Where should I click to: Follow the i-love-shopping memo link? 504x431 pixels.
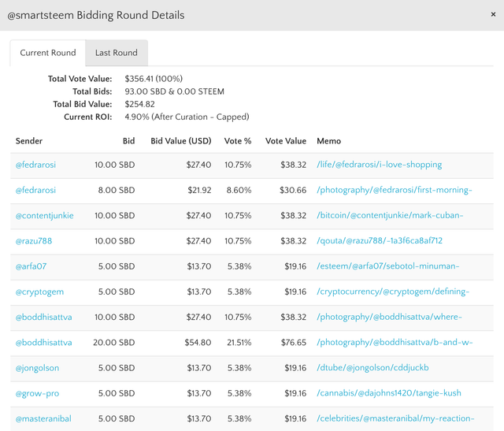(x=380, y=165)
